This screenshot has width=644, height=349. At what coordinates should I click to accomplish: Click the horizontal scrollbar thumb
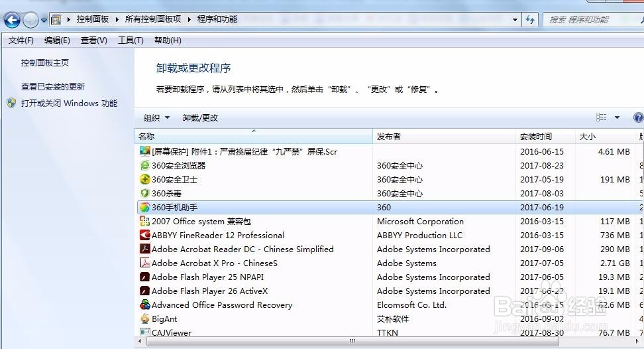click(352, 341)
